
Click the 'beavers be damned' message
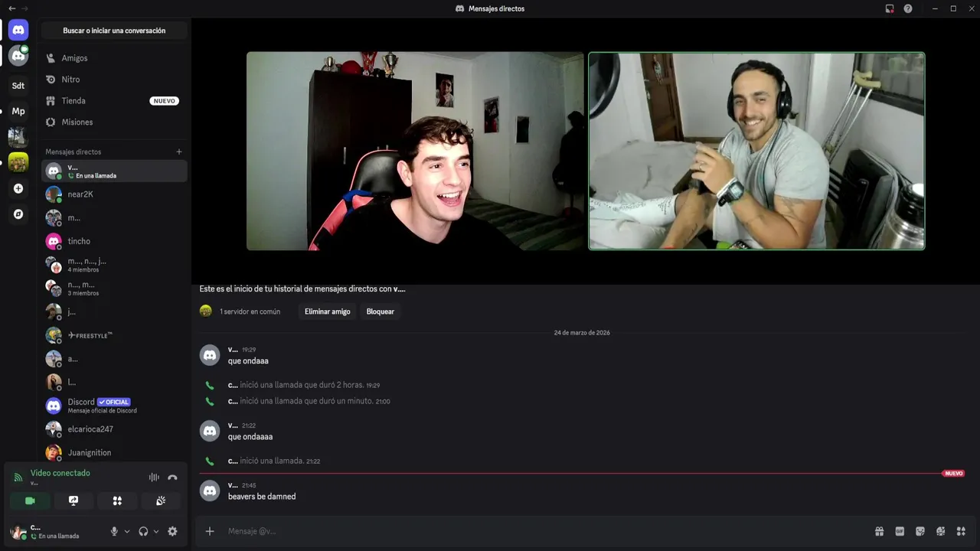pos(262,497)
